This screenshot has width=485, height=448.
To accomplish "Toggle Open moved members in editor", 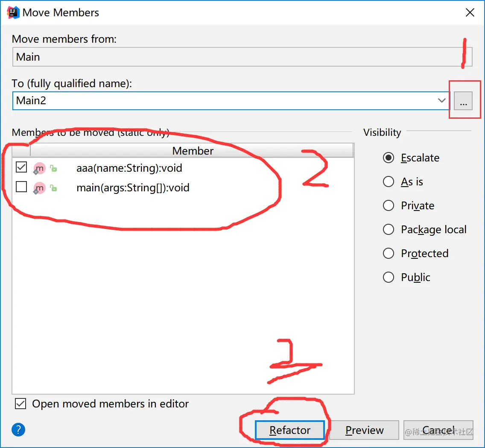I will pyautogui.click(x=21, y=404).
